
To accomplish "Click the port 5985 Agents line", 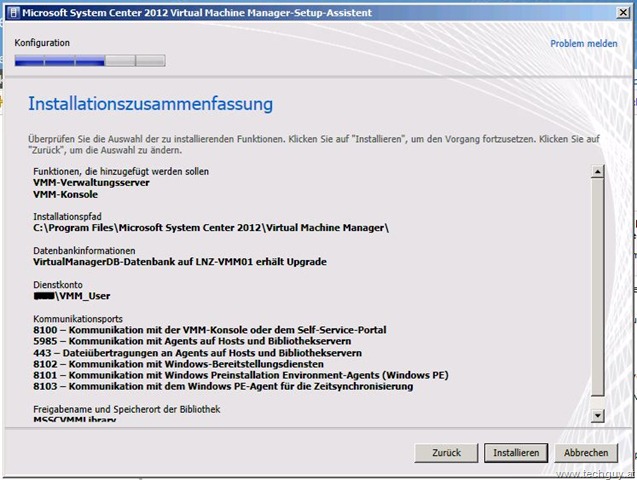I will [x=192, y=341].
